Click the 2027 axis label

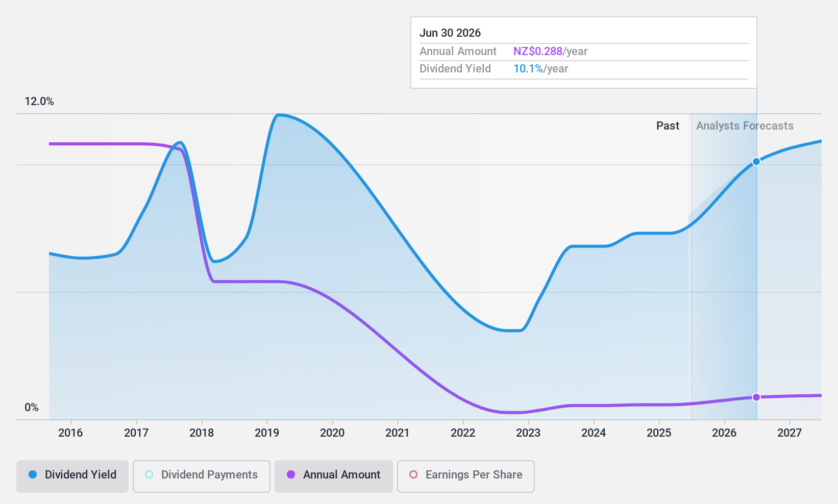(x=790, y=433)
